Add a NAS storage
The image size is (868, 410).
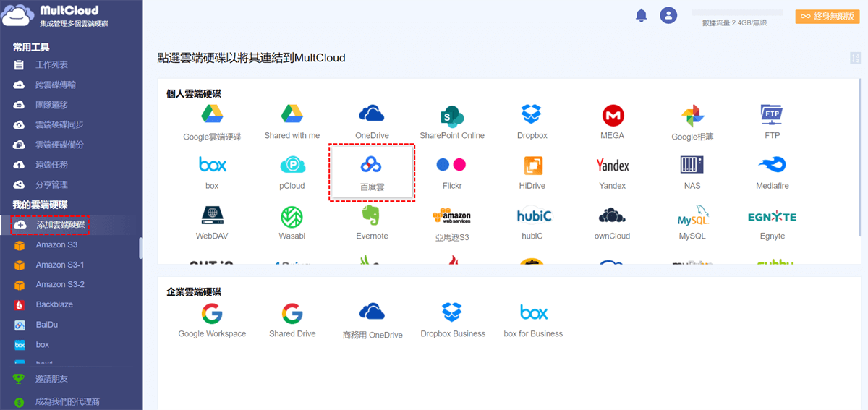692,165
